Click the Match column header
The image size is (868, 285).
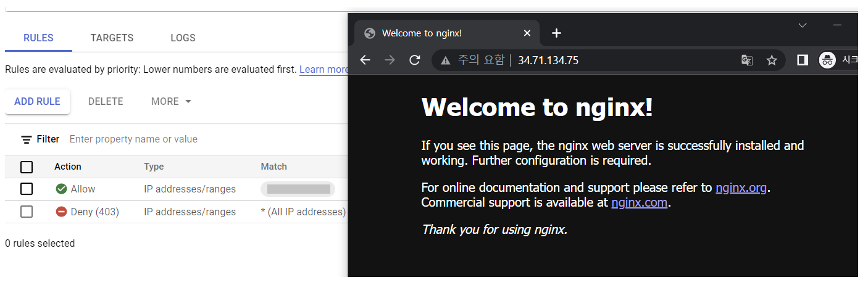pyautogui.click(x=274, y=167)
